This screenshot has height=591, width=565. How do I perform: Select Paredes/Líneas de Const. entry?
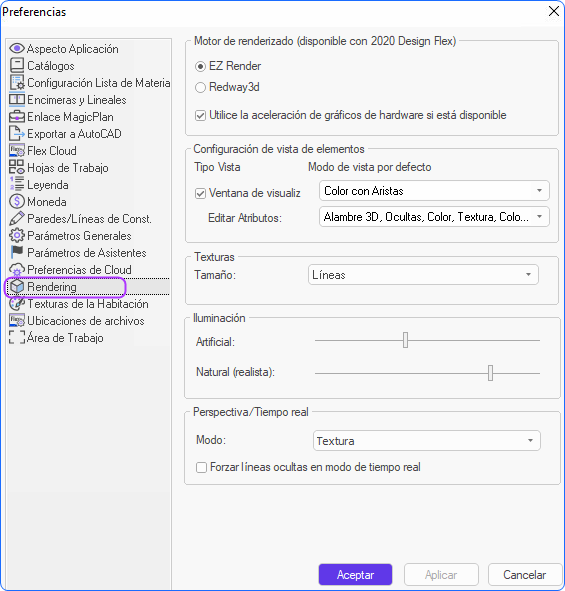click(x=90, y=219)
